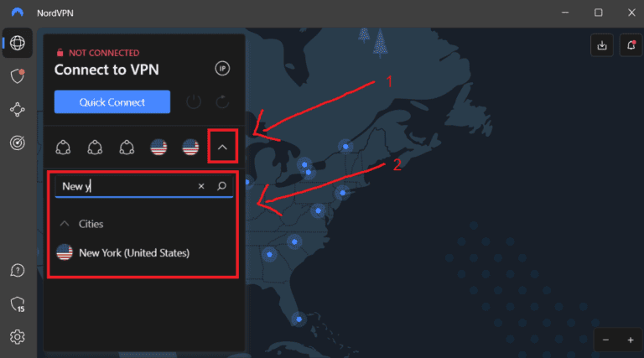Zoom in the map with plus button
The width and height of the screenshot is (644, 358).
[x=630, y=340]
